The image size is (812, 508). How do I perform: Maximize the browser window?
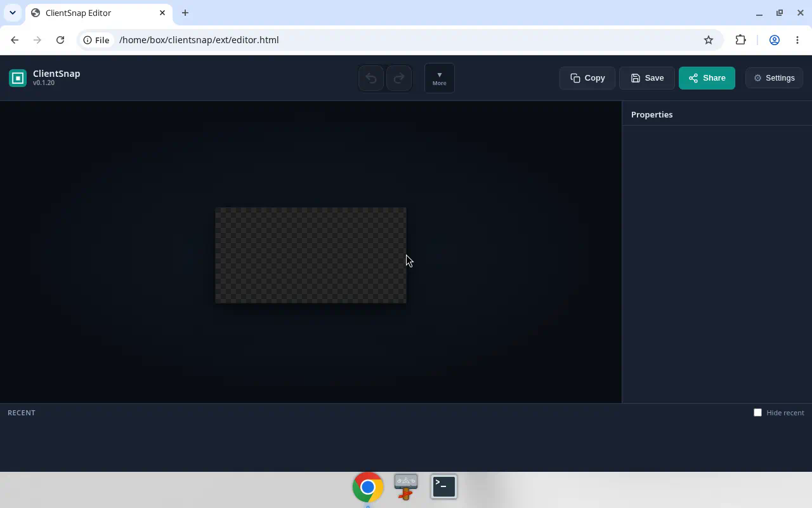click(x=780, y=13)
